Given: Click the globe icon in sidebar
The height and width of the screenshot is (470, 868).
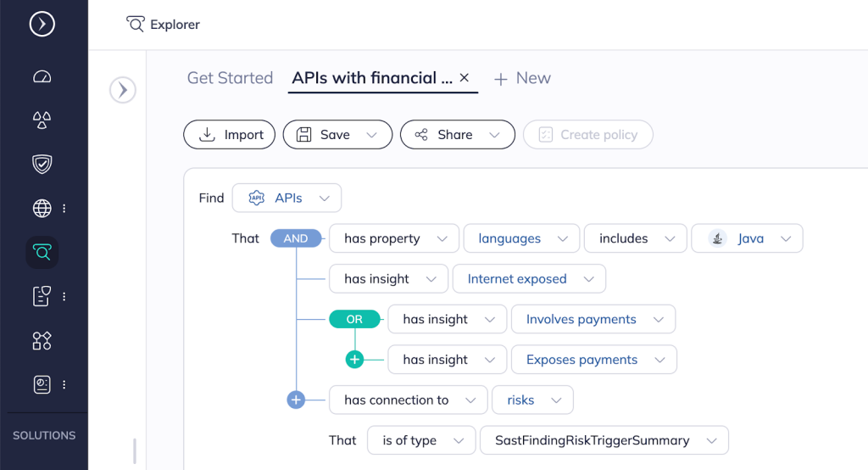Looking at the screenshot, I should click(x=42, y=208).
